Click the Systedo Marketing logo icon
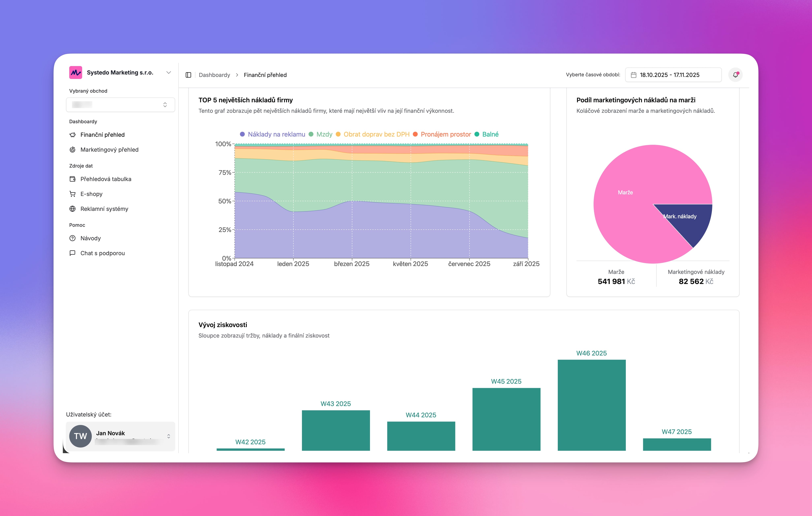The image size is (812, 516). click(x=75, y=73)
